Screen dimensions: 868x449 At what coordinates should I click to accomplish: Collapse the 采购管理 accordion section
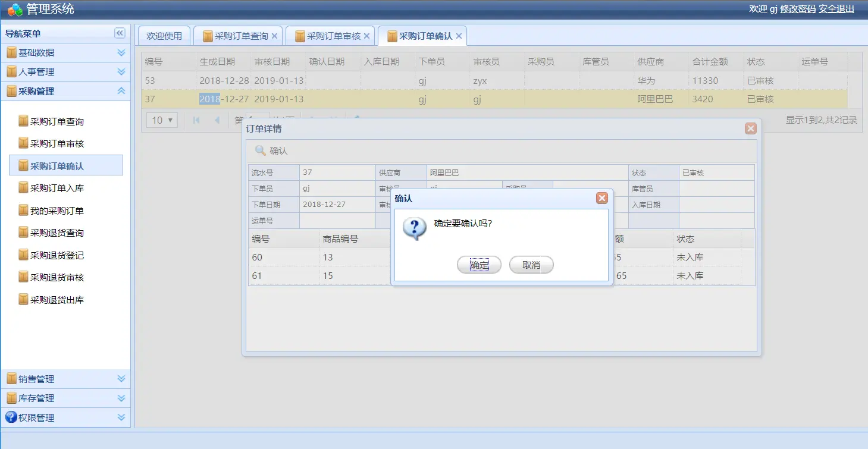click(x=121, y=91)
